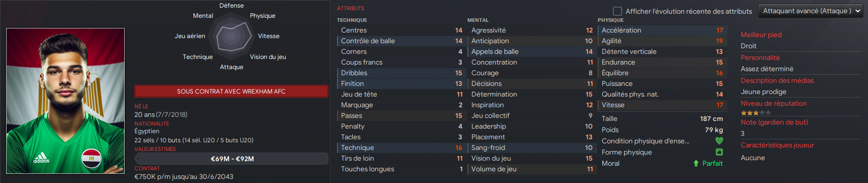
Task: Click the Sous contrat avec Wrexham AFC banner
Action: pyautogui.click(x=231, y=91)
